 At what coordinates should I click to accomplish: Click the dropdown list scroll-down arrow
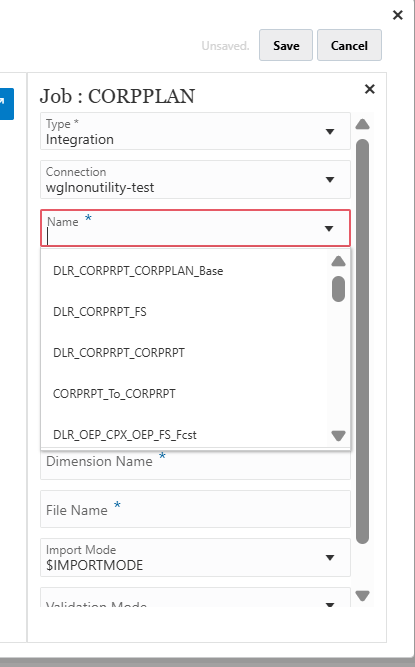click(x=338, y=436)
